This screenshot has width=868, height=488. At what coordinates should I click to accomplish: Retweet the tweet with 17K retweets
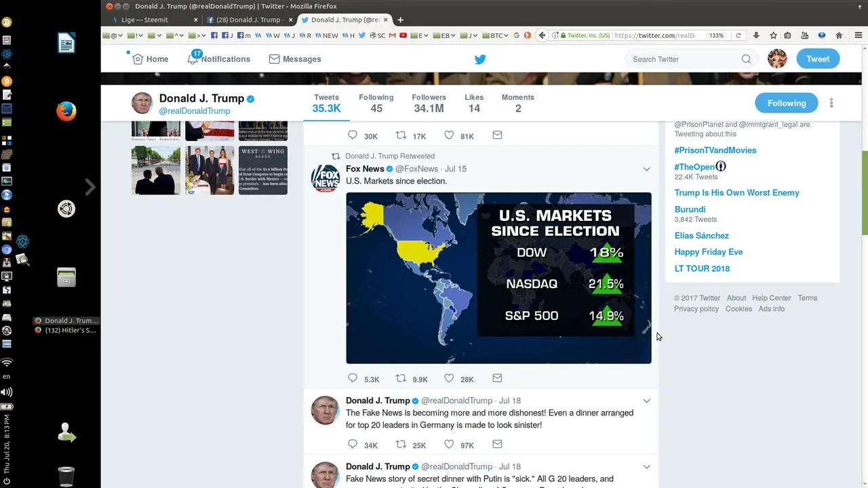pyautogui.click(x=401, y=136)
